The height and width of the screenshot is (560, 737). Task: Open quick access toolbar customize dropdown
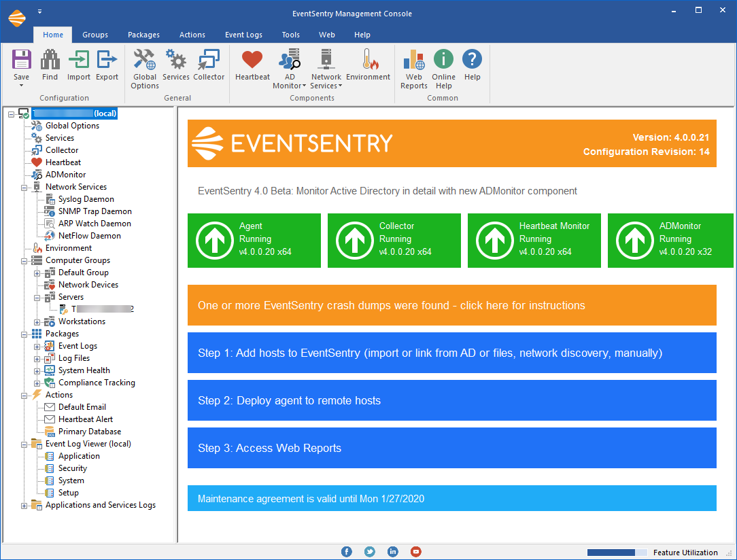(x=39, y=12)
